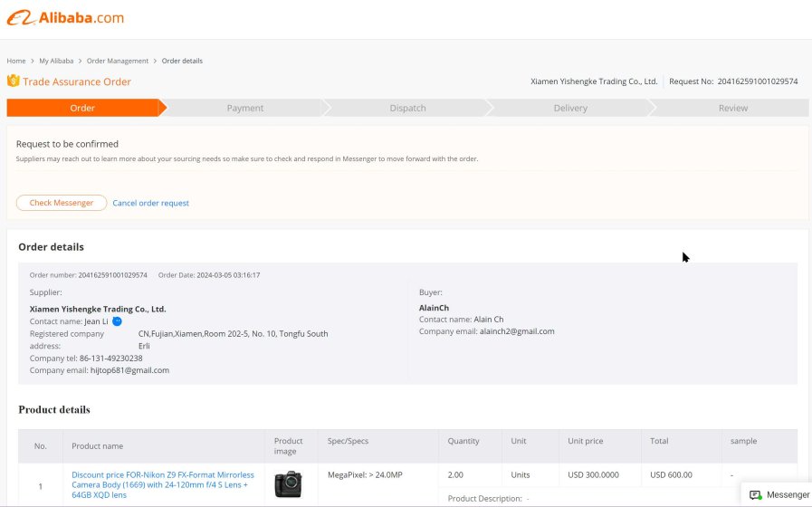Select the Payment progress step

pyautogui.click(x=245, y=108)
